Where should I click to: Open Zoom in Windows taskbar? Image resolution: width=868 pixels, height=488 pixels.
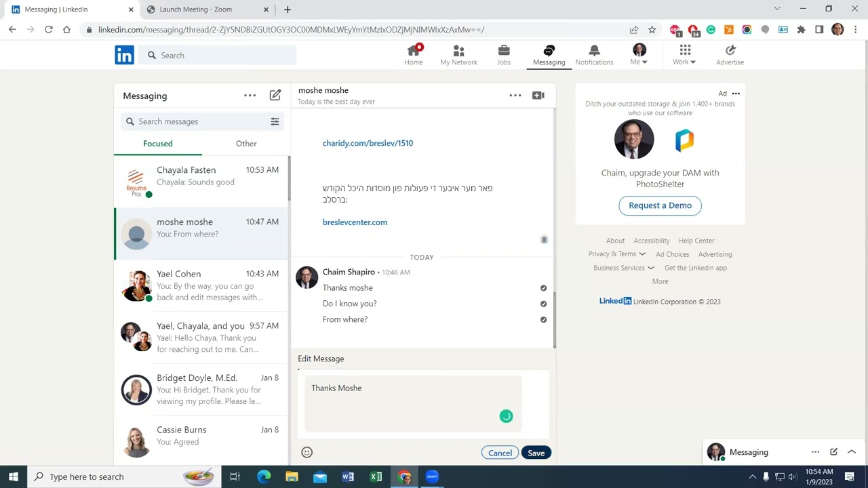pos(432,476)
